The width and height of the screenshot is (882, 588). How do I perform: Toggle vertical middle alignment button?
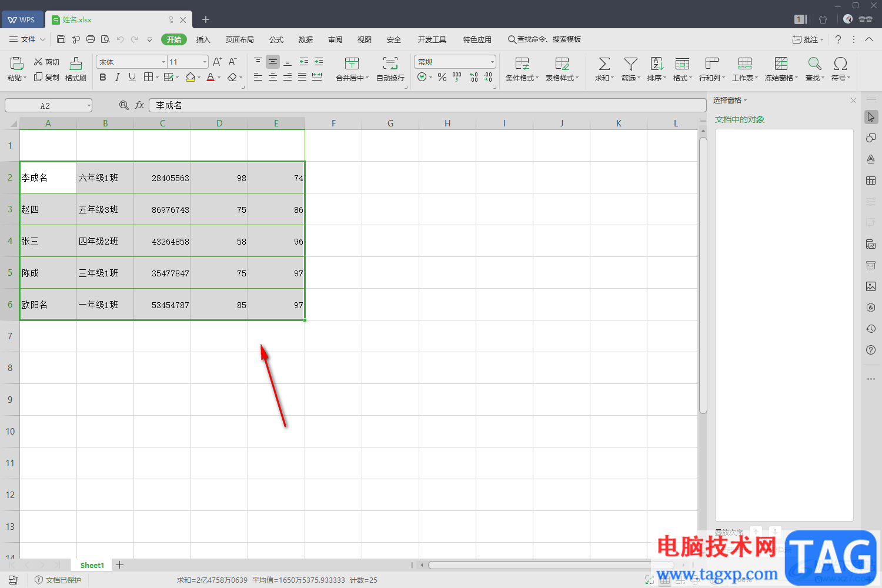(273, 62)
